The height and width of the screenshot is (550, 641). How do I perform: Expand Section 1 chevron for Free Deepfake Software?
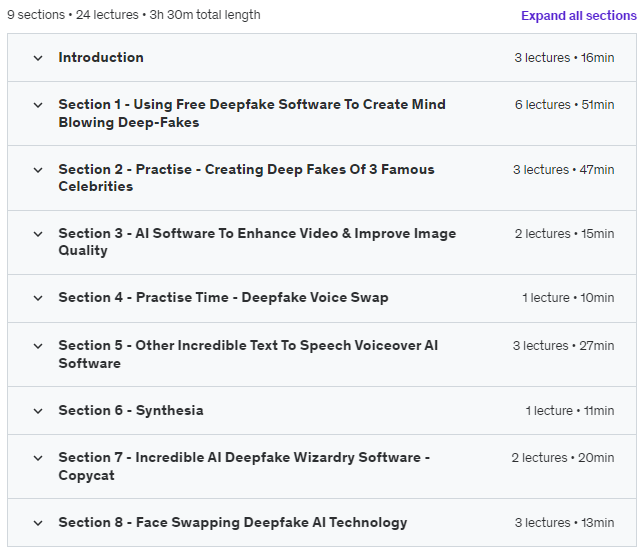pyautogui.click(x=38, y=105)
